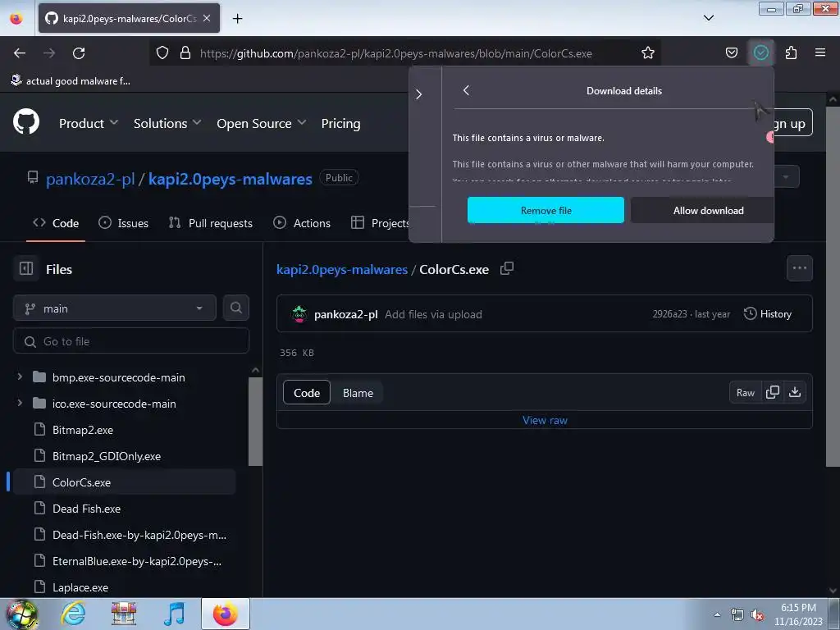Expand the downloads panel side chevron
The height and width of the screenshot is (630, 840).
coord(419,94)
